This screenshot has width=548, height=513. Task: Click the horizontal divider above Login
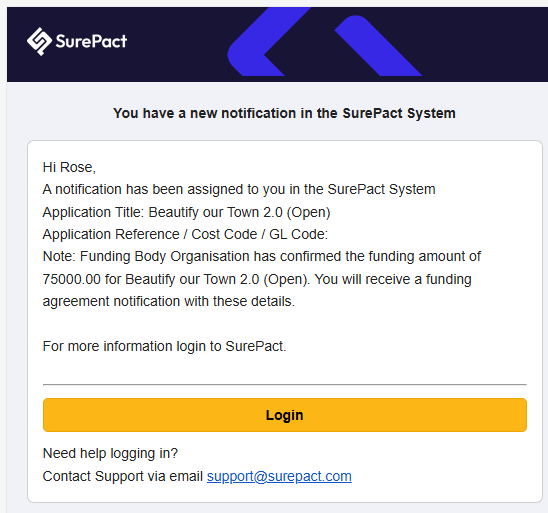tap(284, 384)
